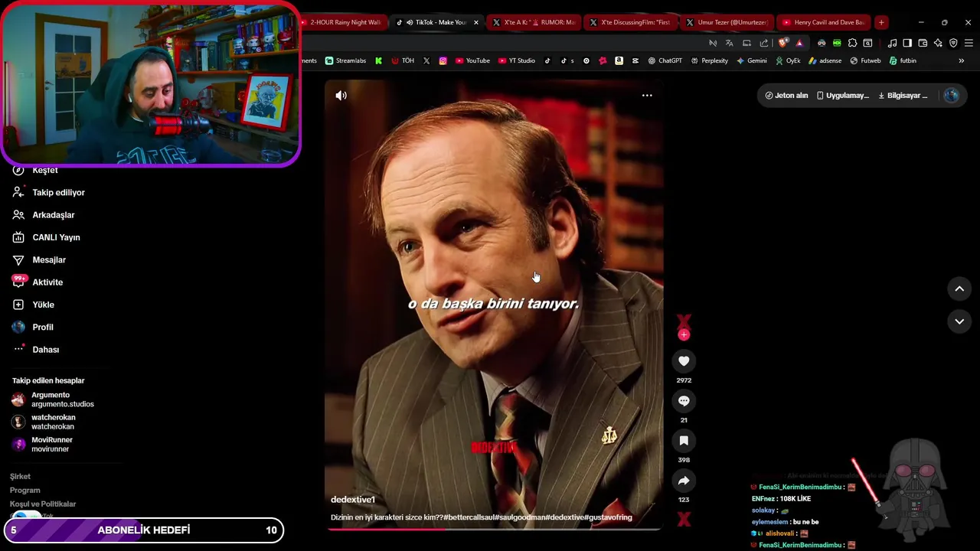Open futbin bookmark
Viewport: 980px width, 551px height.
(x=903, y=60)
